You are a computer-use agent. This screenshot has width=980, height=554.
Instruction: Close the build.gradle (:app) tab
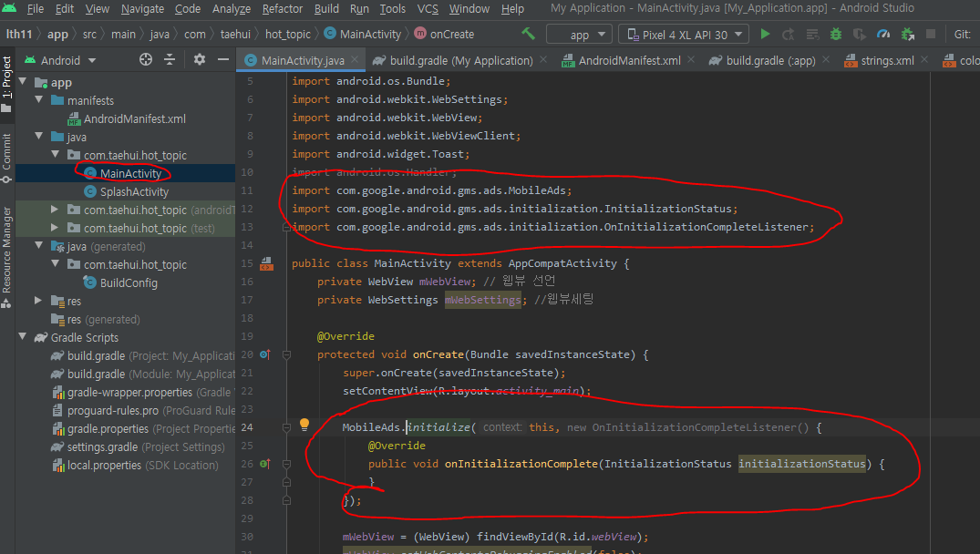[x=826, y=59]
